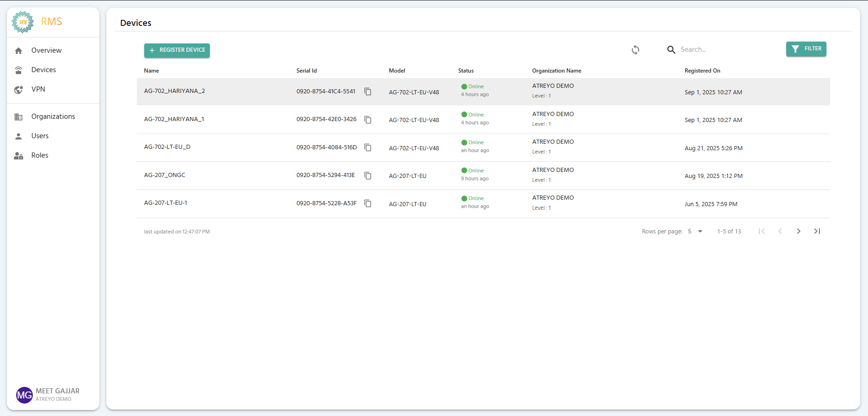Open Organizations in the sidebar
This screenshot has height=416, width=868.
coord(53,116)
